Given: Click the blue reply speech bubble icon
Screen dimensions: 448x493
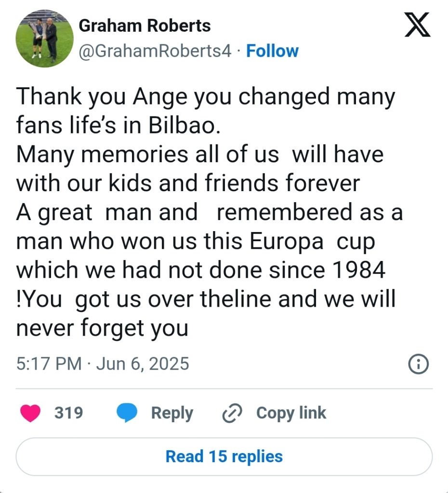Looking at the screenshot, I should point(127,413).
